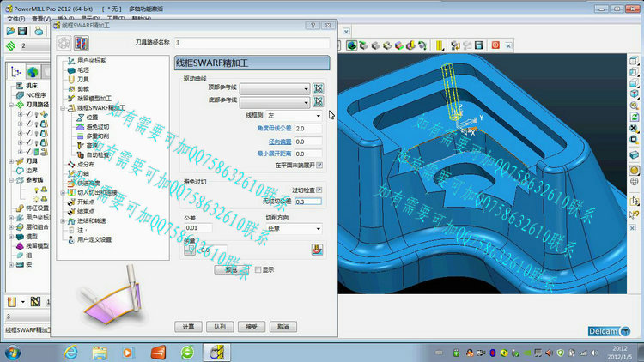The width and height of the screenshot is (644, 362).
Task: Click the yellow sphere shading icon
Action: pos(635,170)
